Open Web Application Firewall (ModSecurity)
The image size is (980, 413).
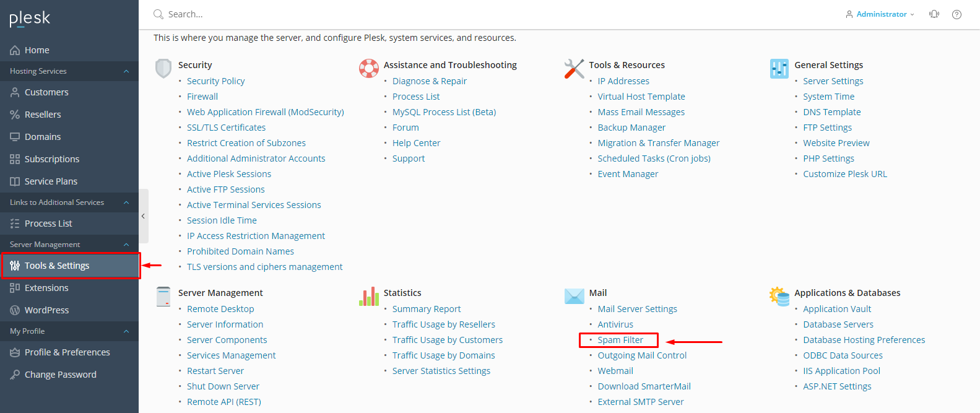tap(266, 112)
